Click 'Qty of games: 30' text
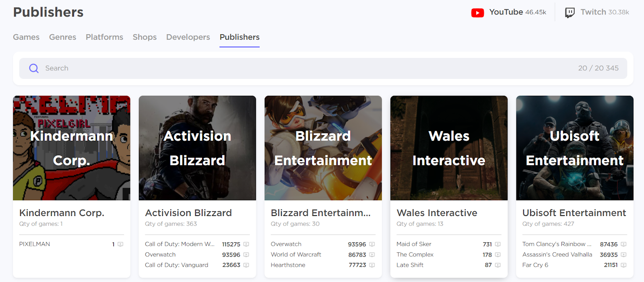This screenshot has width=644, height=282. point(295,224)
